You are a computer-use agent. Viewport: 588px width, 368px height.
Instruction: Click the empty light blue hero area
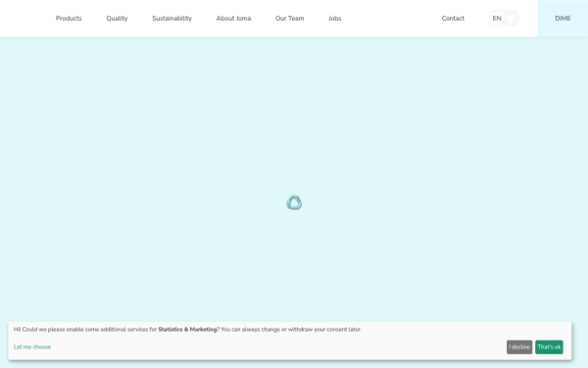point(294,113)
